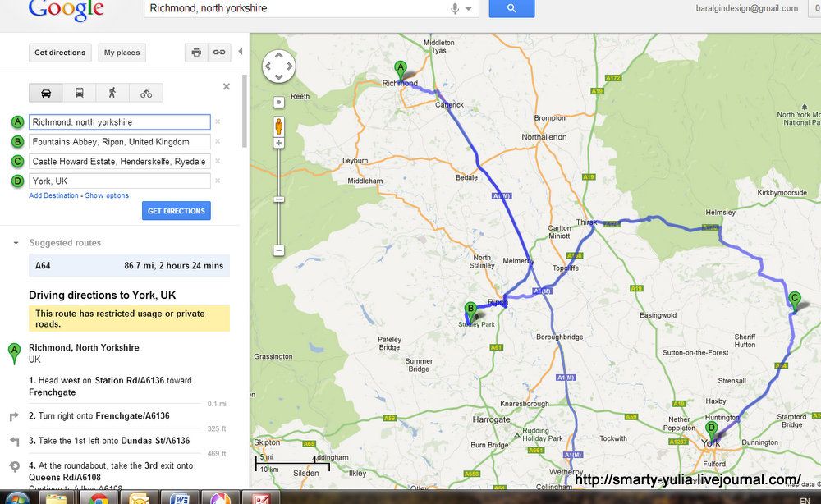821x504 pixels.
Task: Open Google Chrome from the taskbar
Action: tap(98, 498)
